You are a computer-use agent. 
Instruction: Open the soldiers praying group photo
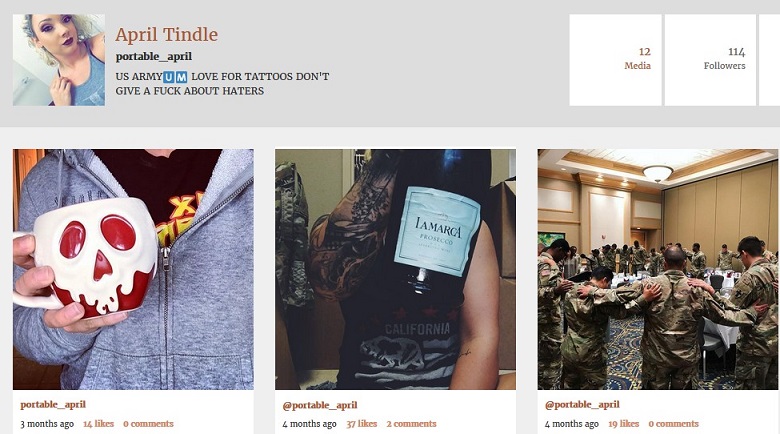click(x=658, y=269)
